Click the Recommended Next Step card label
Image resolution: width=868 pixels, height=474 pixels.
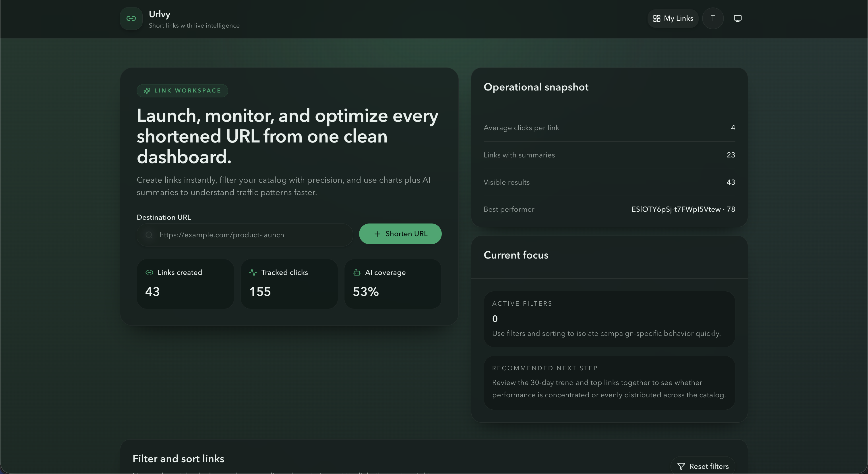pyautogui.click(x=545, y=368)
